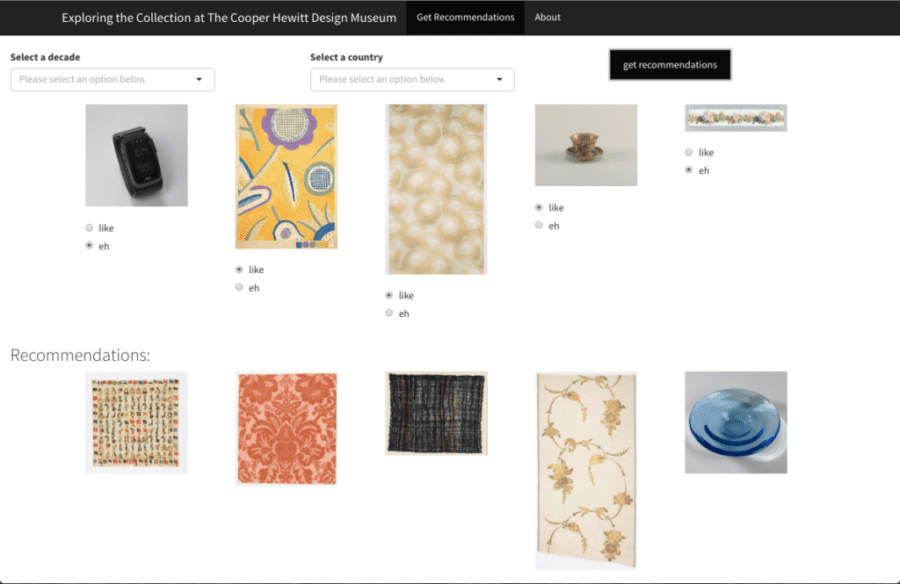Select like for the yellow floral pattern

point(239,269)
